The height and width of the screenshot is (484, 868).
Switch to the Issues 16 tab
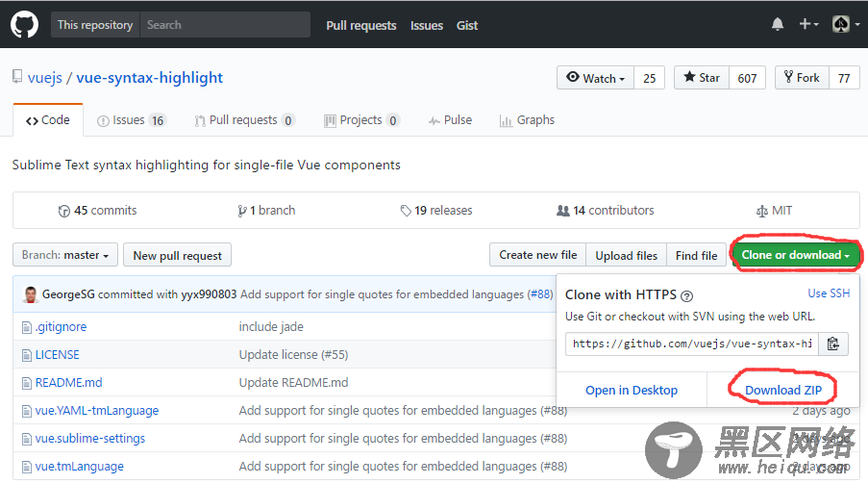click(131, 120)
